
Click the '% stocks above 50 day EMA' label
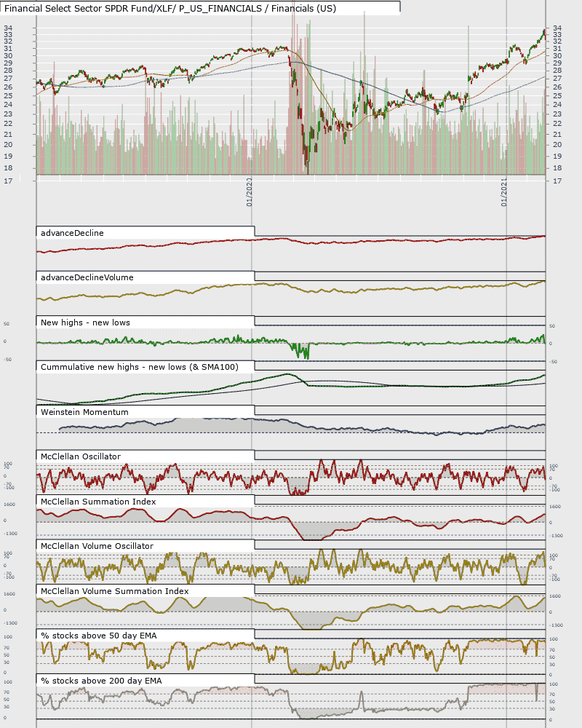coord(98,636)
